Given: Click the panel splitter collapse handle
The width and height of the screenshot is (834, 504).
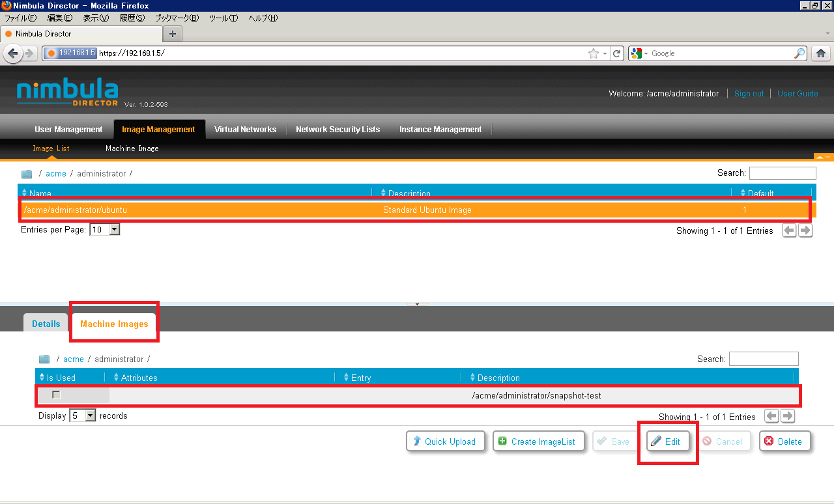Looking at the screenshot, I should [x=417, y=304].
